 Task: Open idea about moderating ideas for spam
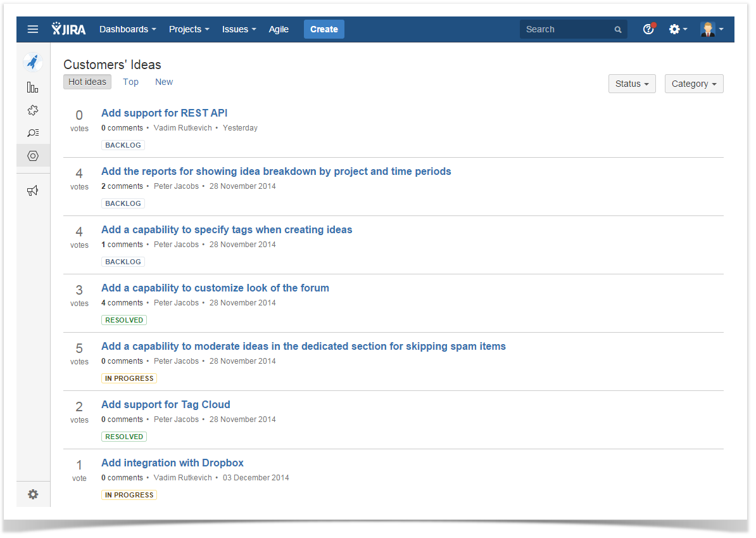[303, 347]
